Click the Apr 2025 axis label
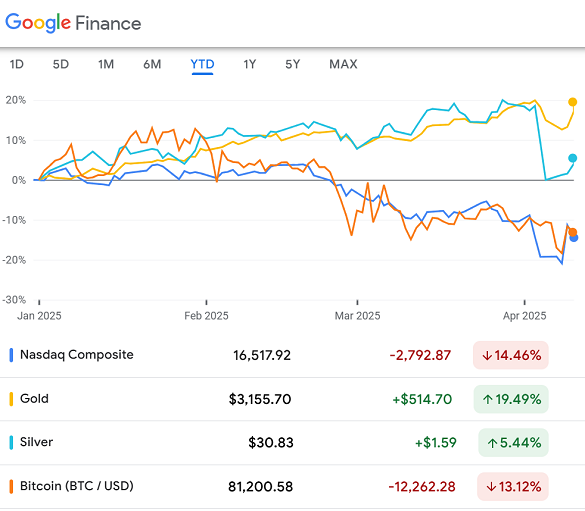 click(x=525, y=316)
